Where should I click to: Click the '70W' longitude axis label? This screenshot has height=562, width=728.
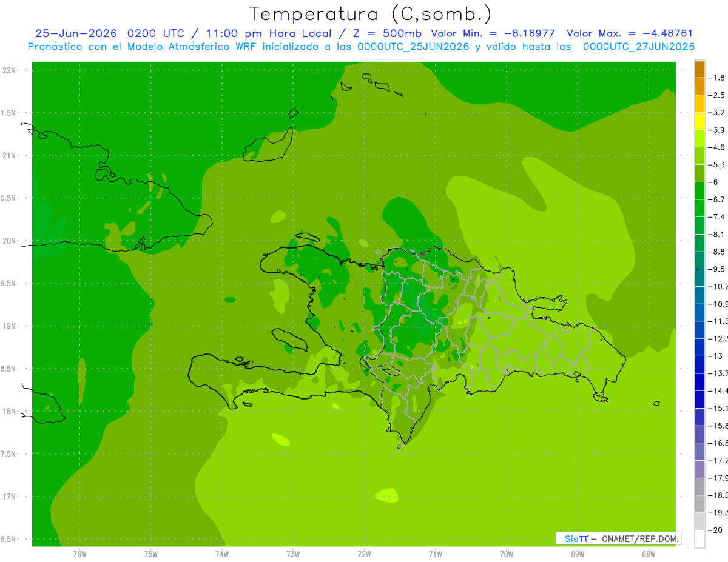coord(507,554)
